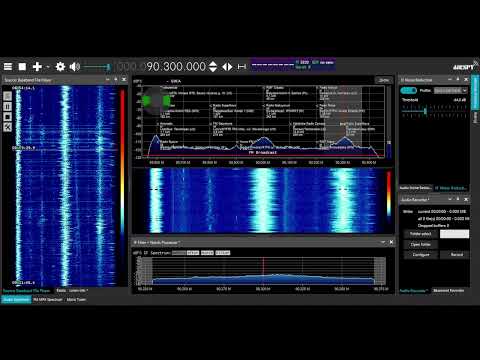Click the Configure button in Audio Recorder

421,255
